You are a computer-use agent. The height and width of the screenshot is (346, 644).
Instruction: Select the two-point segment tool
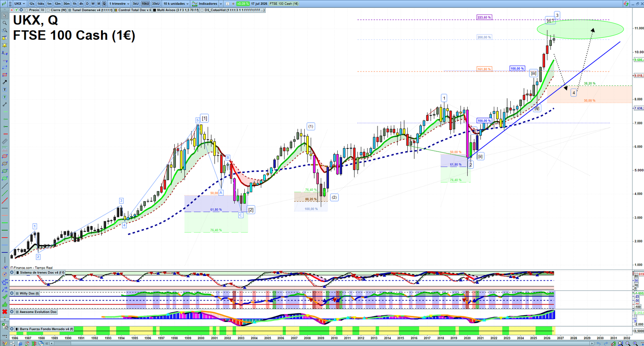[x=5, y=104]
